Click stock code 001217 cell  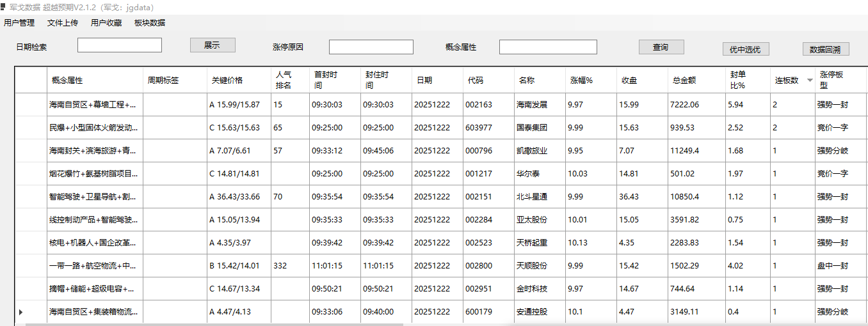click(488, 174)
